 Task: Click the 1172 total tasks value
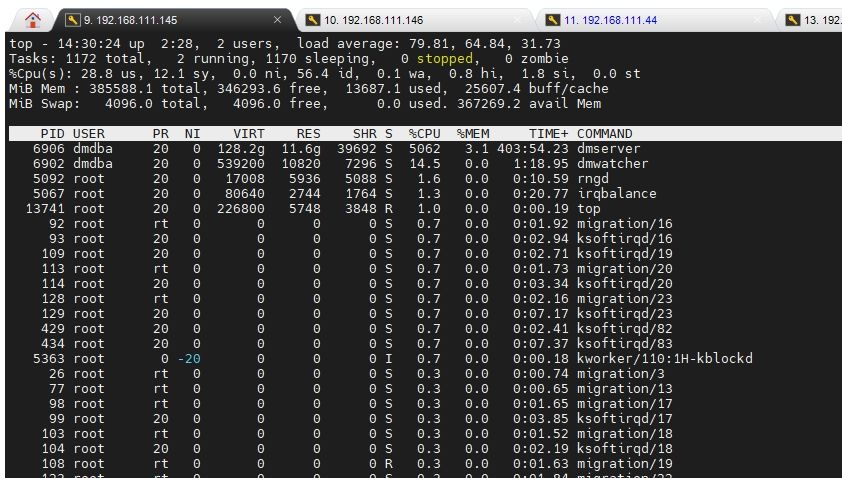pyautogui.click(x=81, y=59)
